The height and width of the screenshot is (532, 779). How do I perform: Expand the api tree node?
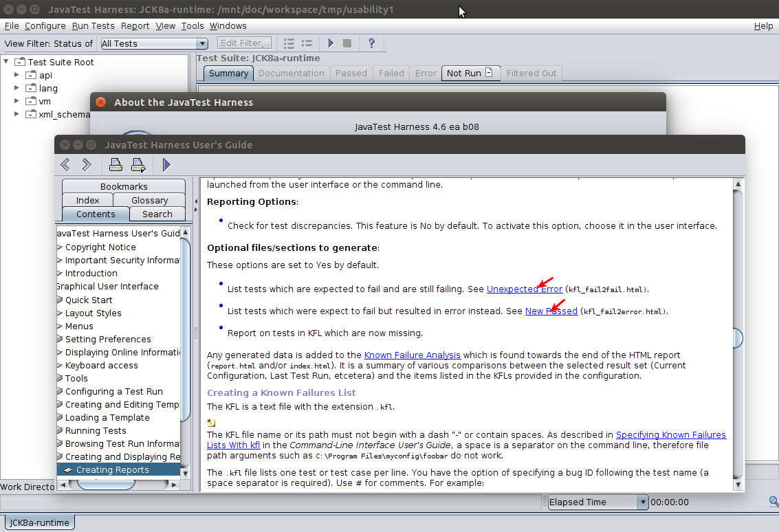(x=17, y=75)
